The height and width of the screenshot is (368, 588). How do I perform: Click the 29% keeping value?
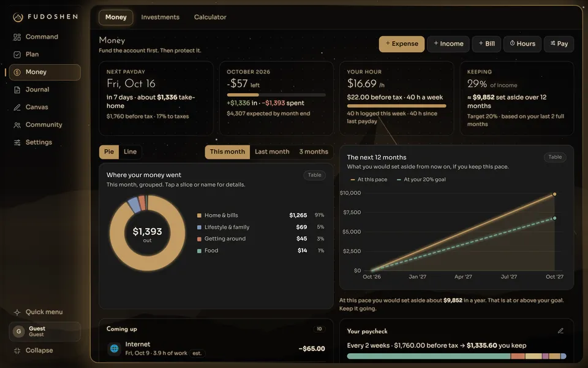(x=477, y=84)
